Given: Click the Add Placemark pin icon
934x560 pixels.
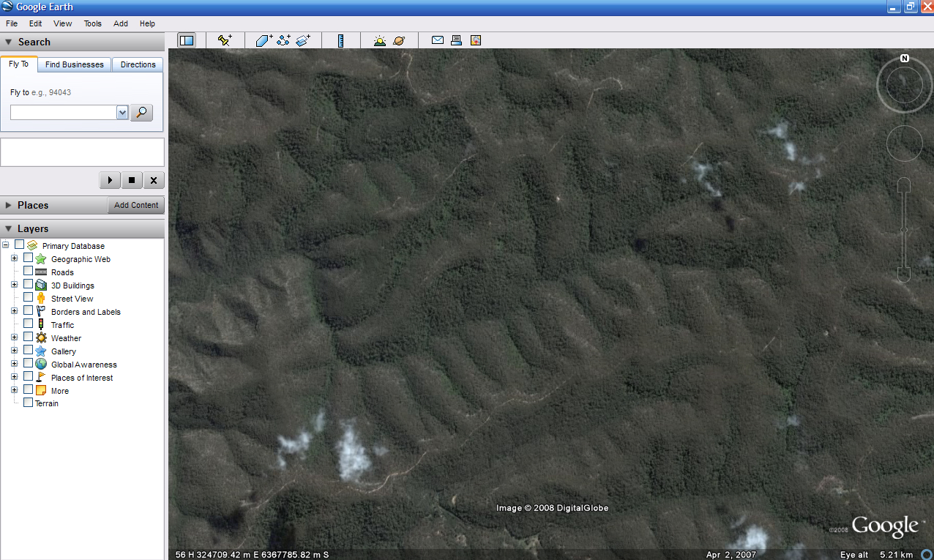Looking at the screenshot, I should [x=225, y=41].
